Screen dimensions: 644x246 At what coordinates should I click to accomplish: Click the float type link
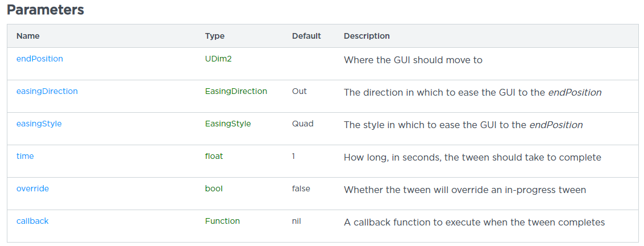(214, 156)
